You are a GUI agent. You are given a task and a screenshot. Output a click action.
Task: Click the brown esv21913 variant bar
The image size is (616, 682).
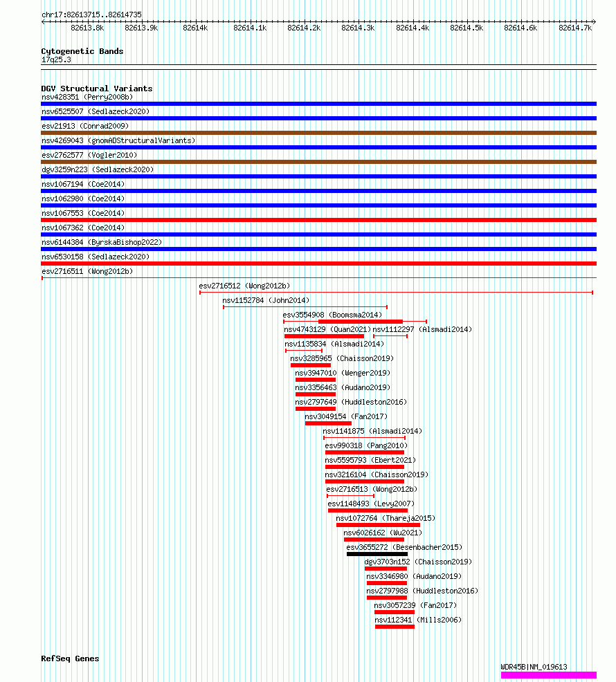pos(318,133)
